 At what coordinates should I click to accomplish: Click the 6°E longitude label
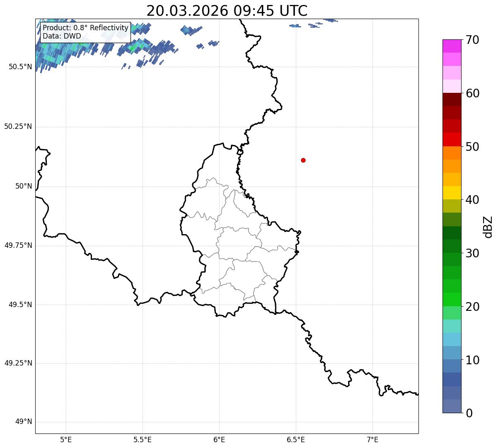[219, 439]
